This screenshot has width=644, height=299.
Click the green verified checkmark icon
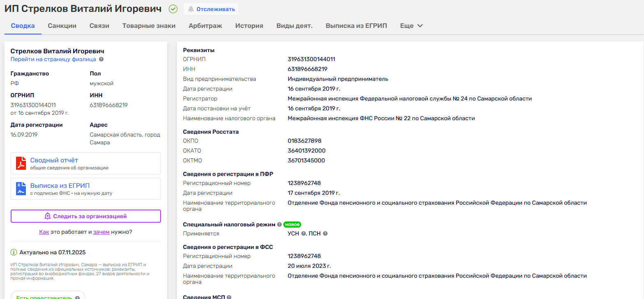coord(173,9)
